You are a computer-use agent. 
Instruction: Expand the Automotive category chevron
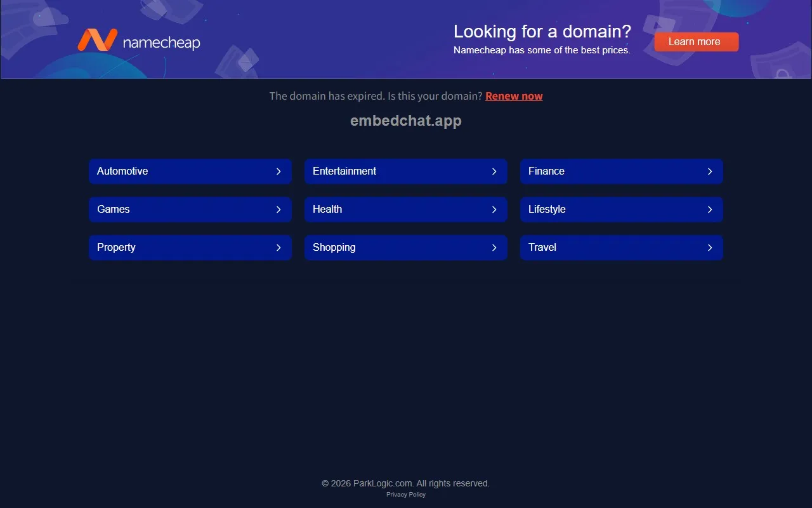pos(278,171)
